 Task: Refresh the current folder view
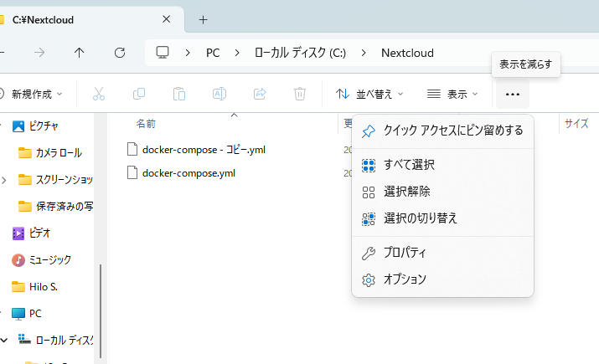(120, 53)
